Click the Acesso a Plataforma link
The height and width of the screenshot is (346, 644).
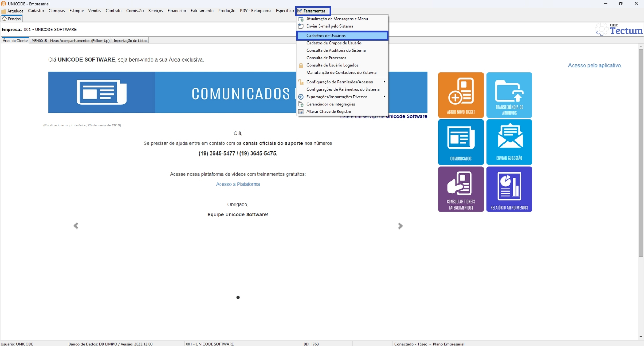238,184
